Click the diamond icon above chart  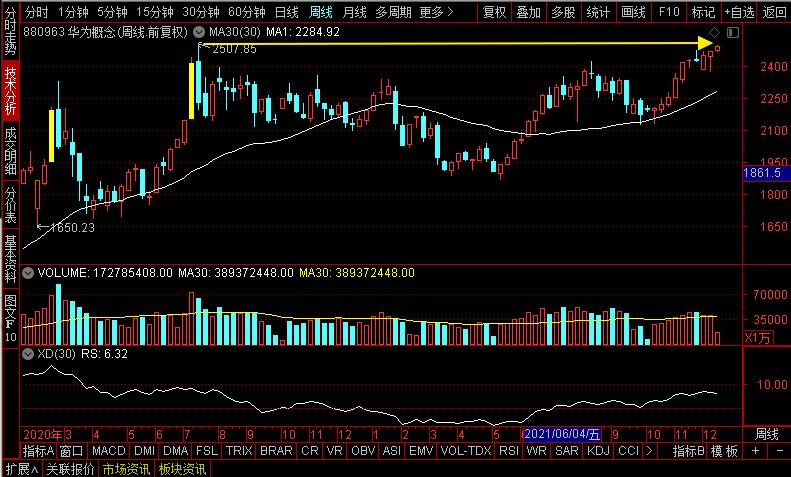[714, 33]
